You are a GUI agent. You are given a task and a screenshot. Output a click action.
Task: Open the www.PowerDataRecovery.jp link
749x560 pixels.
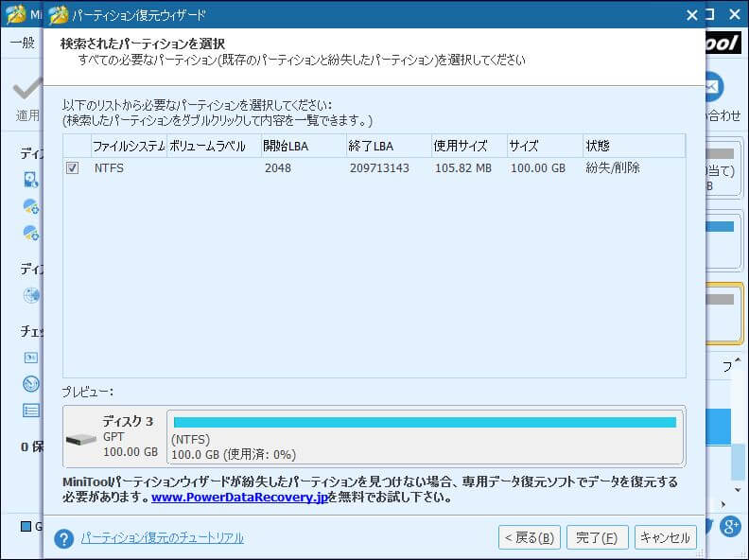coord(239,497)
